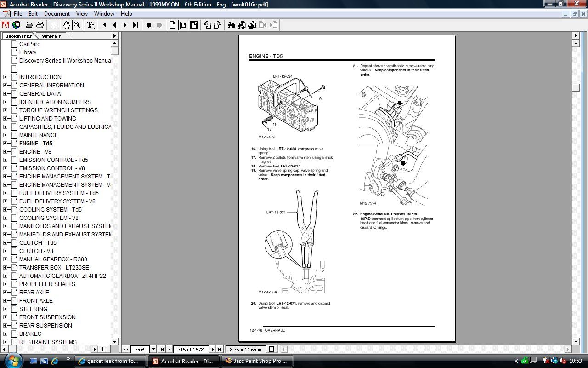
Task: Expand the CLUTCH - V8 bookmark
Action: point(6,251)
